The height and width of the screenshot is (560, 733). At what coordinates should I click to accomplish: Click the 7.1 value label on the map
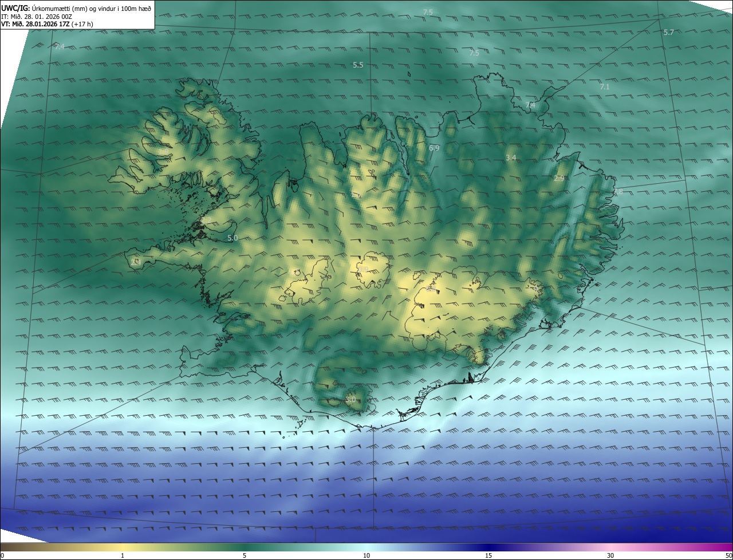[x=605, y=87]
